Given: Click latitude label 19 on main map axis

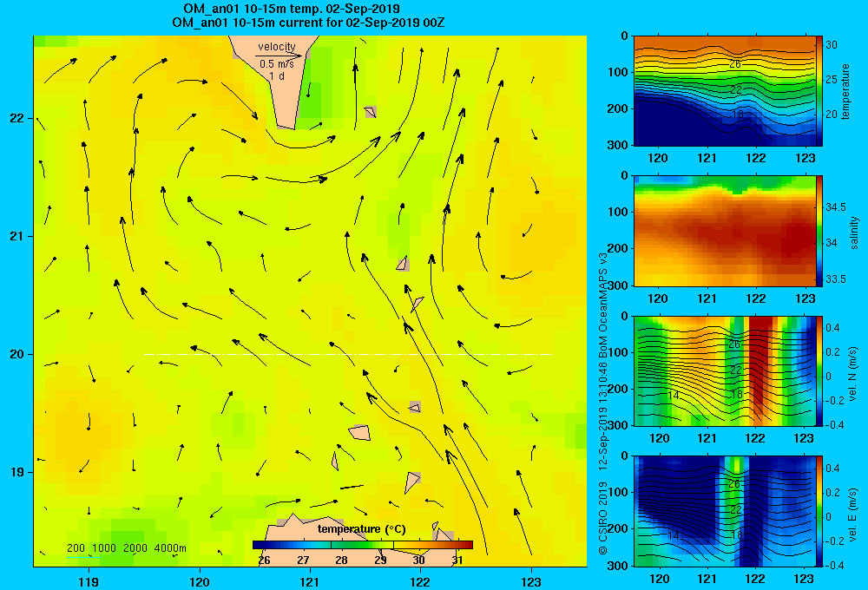Looking at the screenshot, I should coord(17,472).
